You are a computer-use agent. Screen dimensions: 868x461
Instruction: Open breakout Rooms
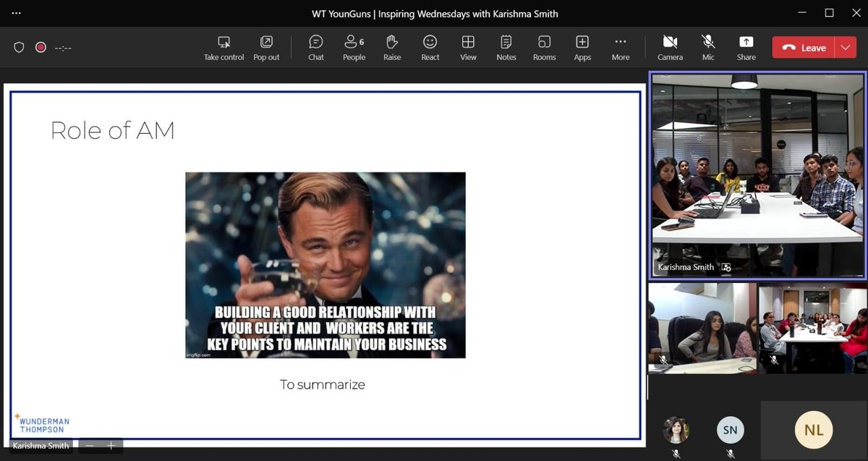pyautogui.click(x=544, y=48)
